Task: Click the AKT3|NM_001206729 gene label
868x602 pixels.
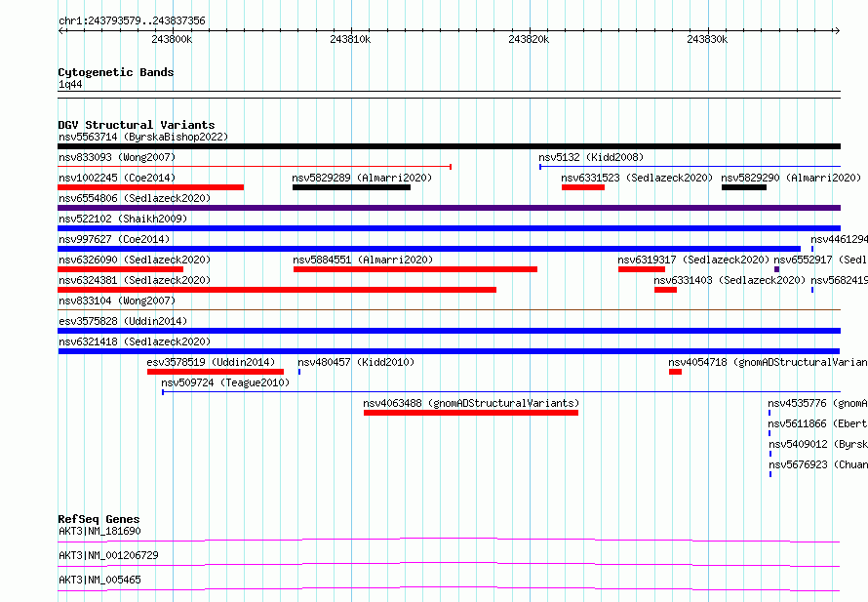Action: [108, 555]
